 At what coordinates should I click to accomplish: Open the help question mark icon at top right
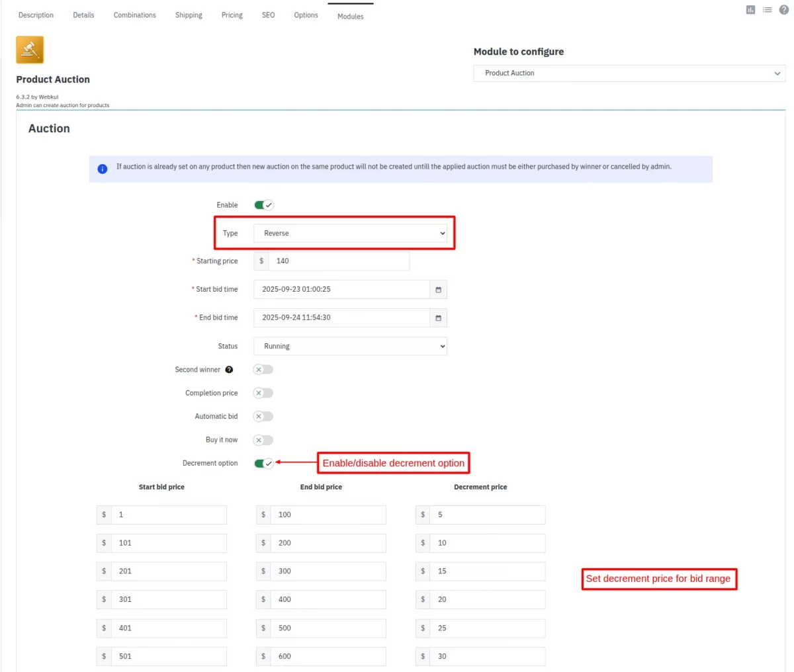pos(783,10)
